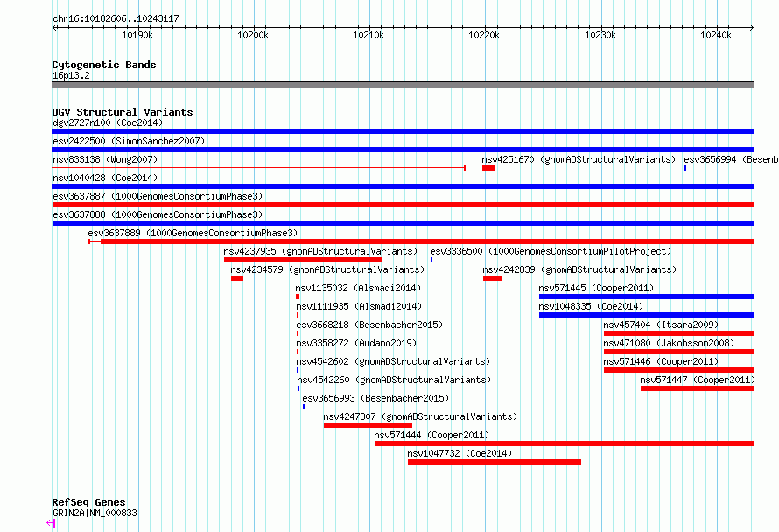Click nsv571447 (Cooper2011) label
Screen dimensions: 779x532
pyautogui.click(x=698, y=380)
